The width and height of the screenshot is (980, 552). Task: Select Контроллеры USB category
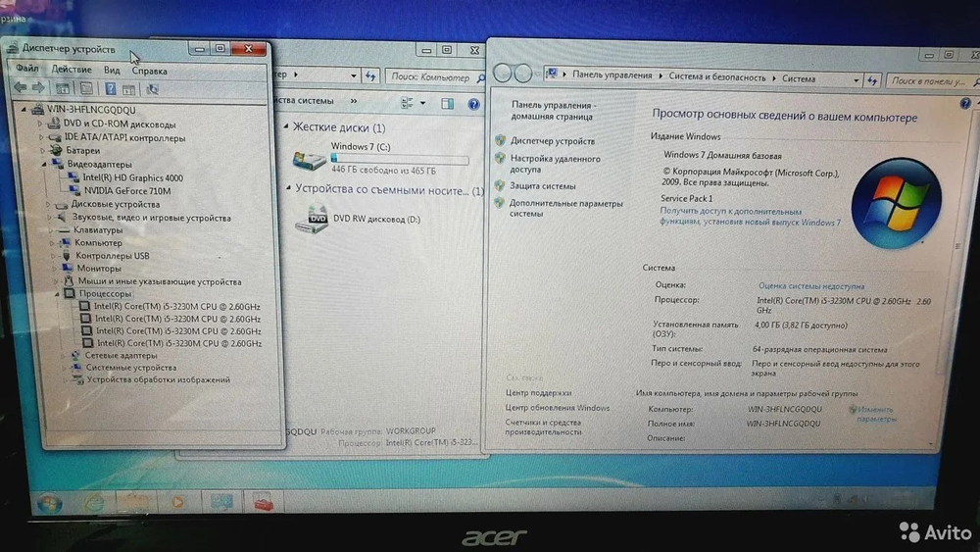click(x=113, y=255)
